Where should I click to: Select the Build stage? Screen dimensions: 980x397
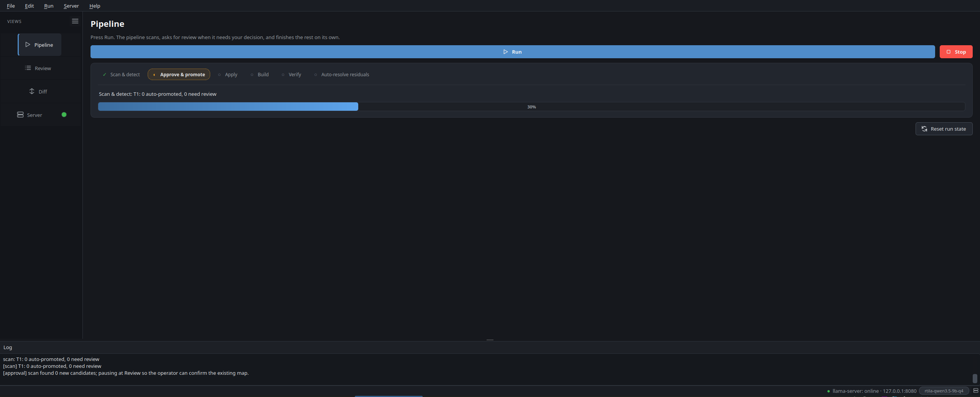260,74
